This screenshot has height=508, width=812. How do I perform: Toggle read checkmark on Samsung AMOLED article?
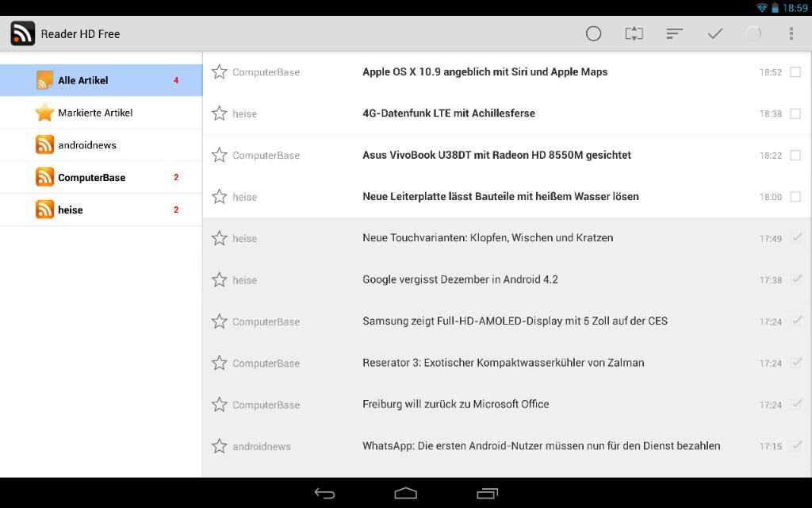[797, 321]
